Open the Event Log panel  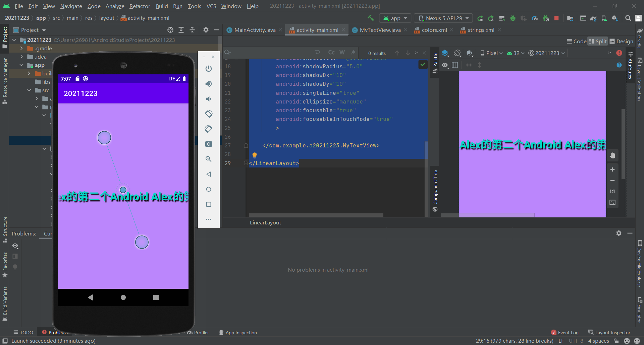(x=568, y=333)
